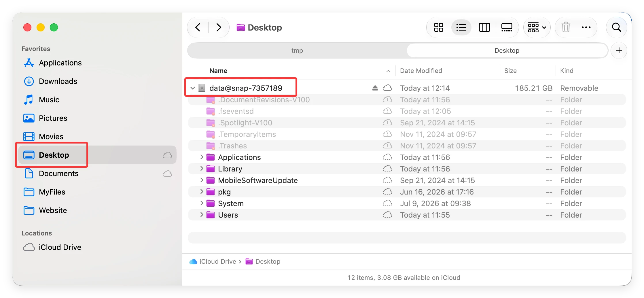Expand the System folder row
The height and width of the screenshot is (298, 644).
[x=202, y=203]
